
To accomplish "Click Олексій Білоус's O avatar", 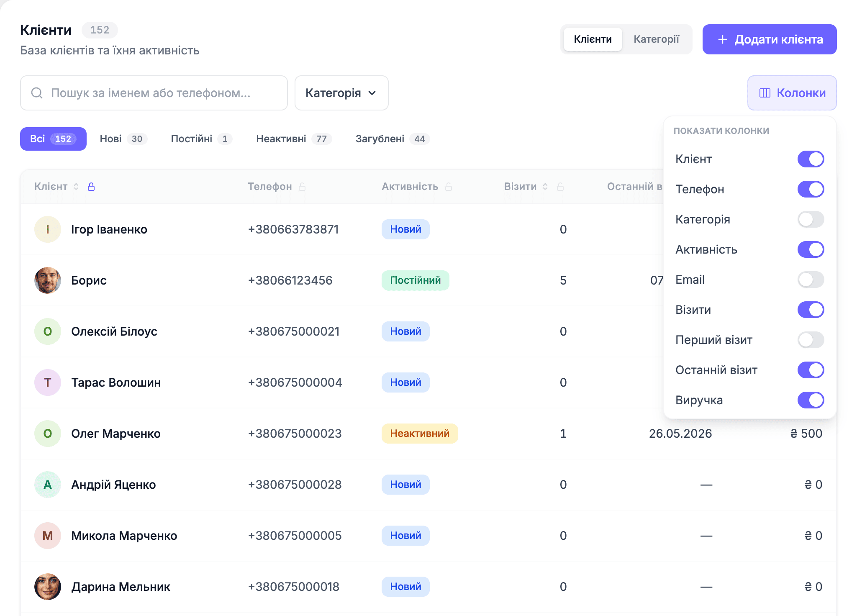I will 48,331.
